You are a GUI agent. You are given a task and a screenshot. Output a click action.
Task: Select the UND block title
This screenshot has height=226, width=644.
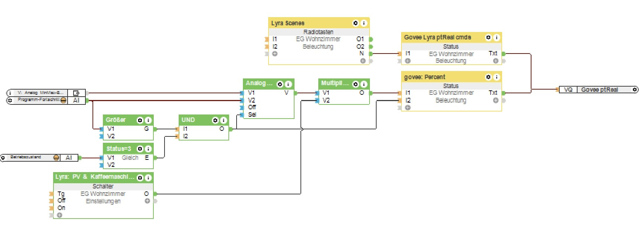pyautogui.click(x=188, y=120)
